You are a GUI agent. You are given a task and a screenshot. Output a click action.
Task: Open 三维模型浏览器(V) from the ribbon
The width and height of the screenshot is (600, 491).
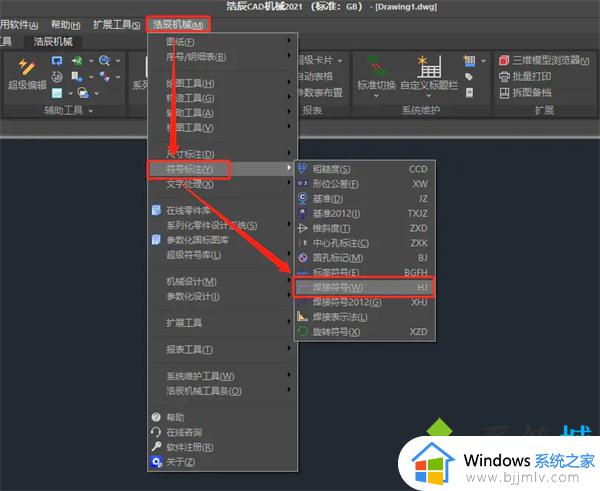[x=543, y=60]
